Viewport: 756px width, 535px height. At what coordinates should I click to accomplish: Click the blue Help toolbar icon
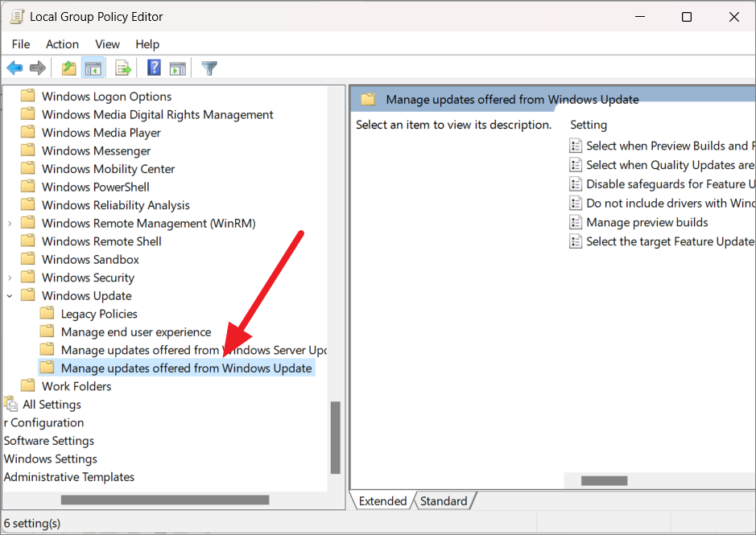(154, 68)
